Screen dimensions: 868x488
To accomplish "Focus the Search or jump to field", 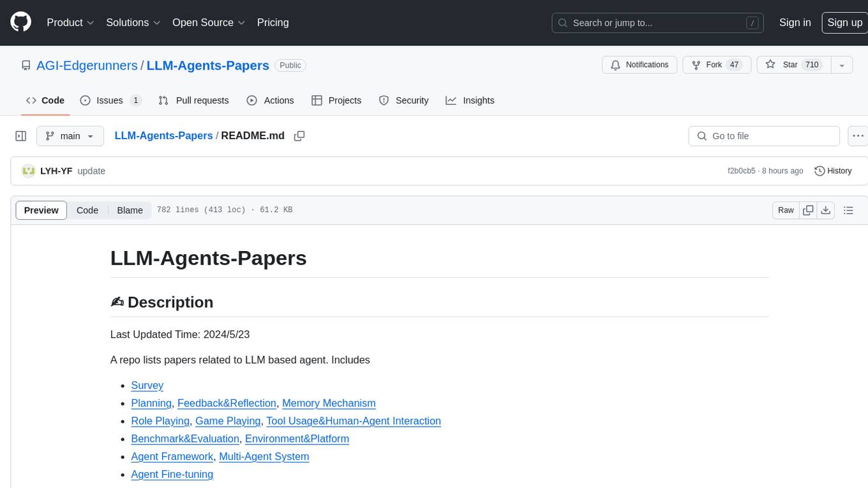I will coord(658,23).
